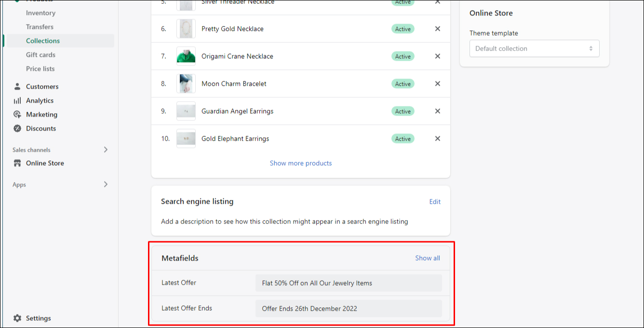This screenshot has width=644, height=328.
Task: Click Moon Charm Bracelet product name
Action: [x=234, y=84]
